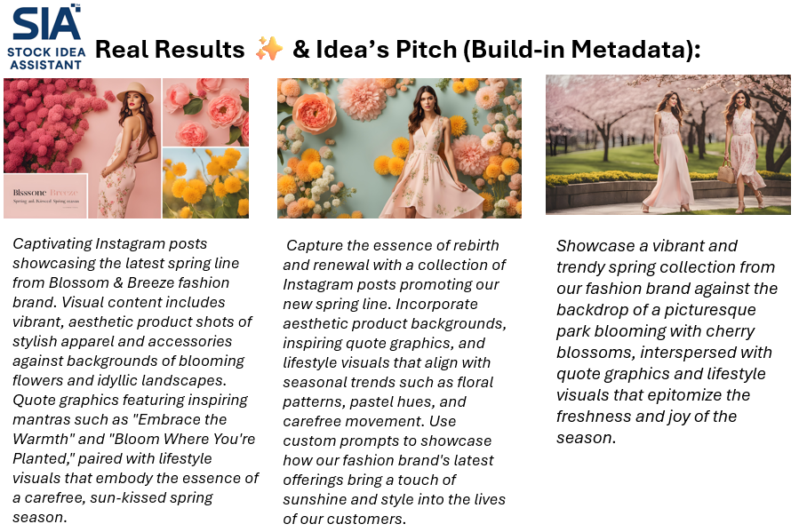Click the Blossom Breeze brand card graphic
This screenshot has width=799, height=532.
coord(46,196)
